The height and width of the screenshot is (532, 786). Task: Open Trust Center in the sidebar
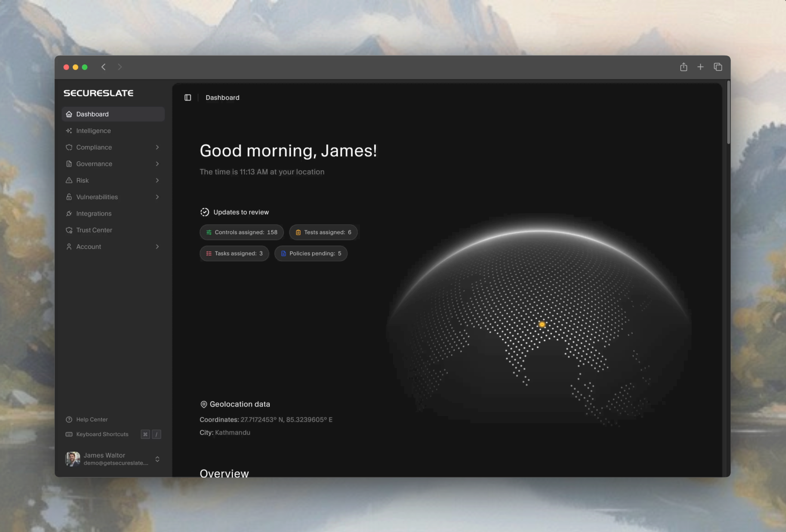[113, 230]
